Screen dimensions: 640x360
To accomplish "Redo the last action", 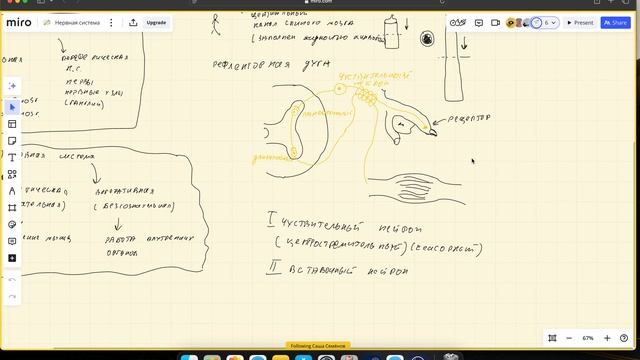I will 12,297.
